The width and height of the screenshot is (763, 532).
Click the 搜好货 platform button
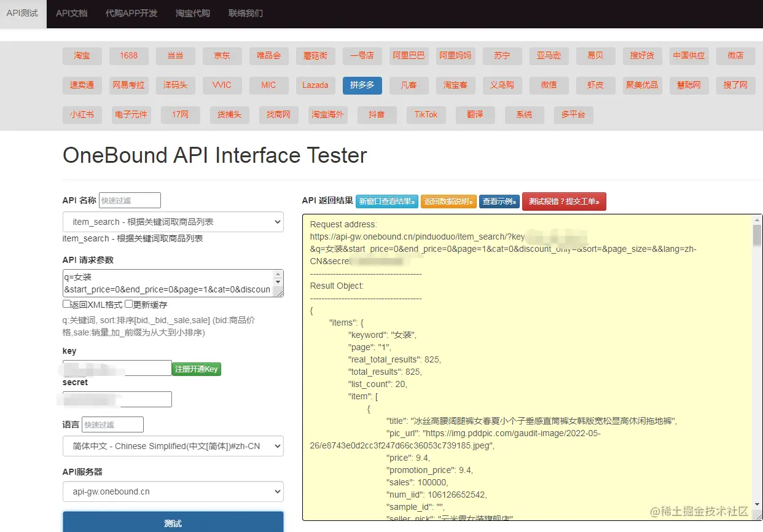click(643, 56)
